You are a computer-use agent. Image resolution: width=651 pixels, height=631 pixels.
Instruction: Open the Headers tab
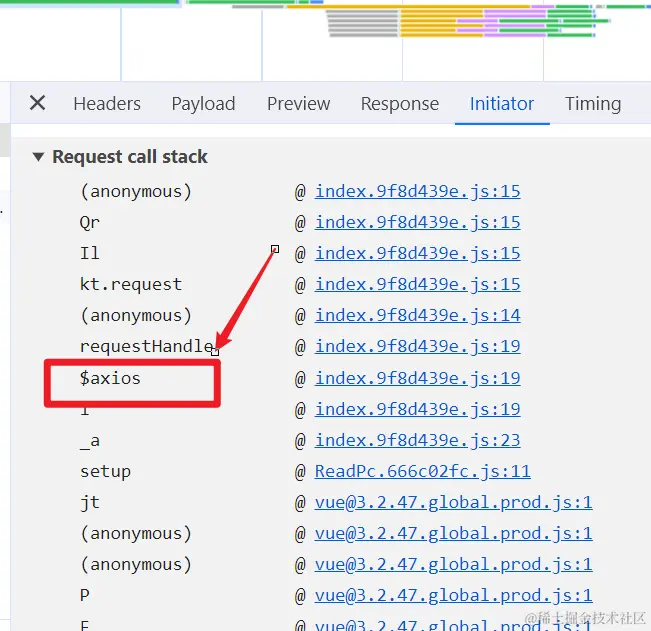[x=107, y=104]
